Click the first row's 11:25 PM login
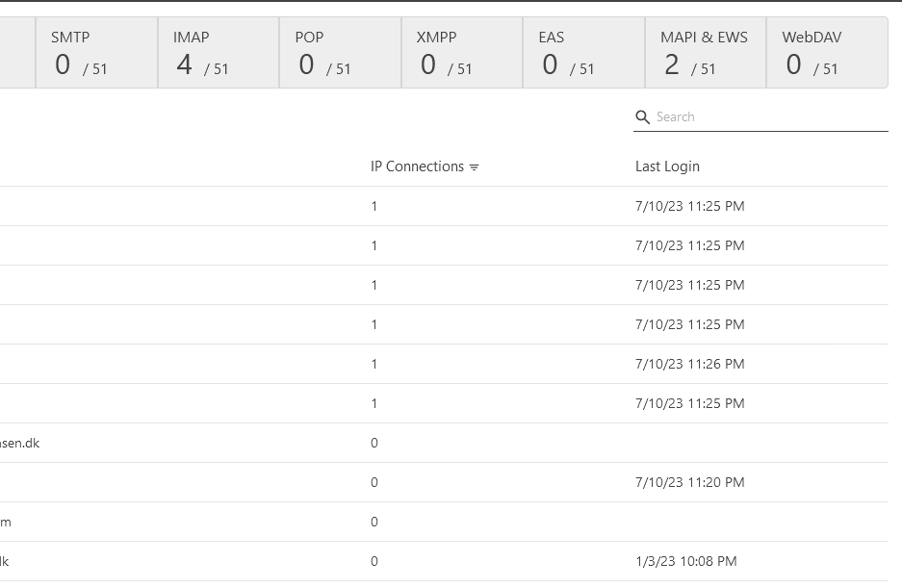 tap(689, 206)
